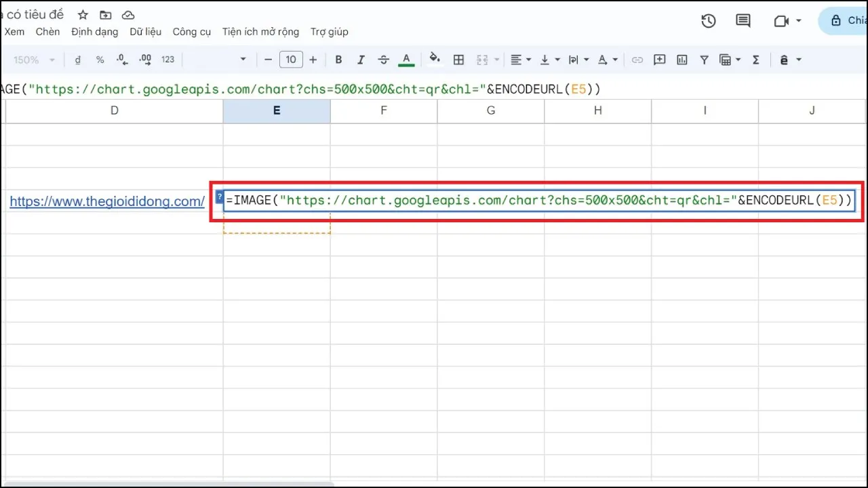The width and height of the screenshot is (868, 488).
Task: Toggle italic formatting
Action: tap(361, 60)
